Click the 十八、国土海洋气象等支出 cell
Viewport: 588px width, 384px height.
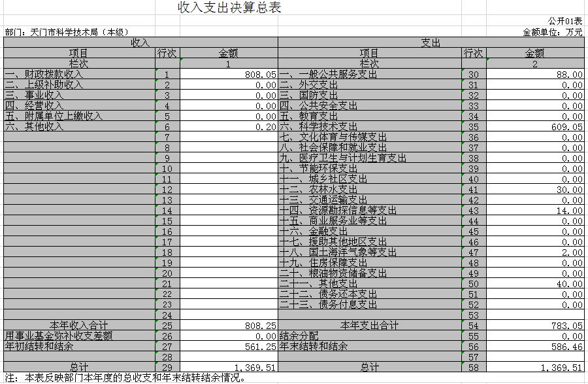[x=370, y=253]
